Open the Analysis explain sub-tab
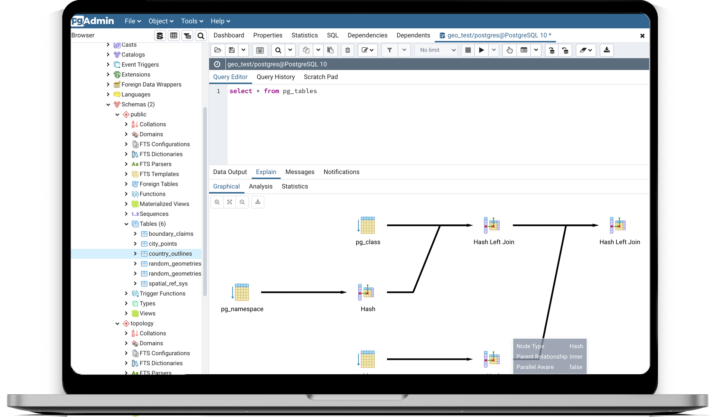The image size is (715, 417). 260,186
